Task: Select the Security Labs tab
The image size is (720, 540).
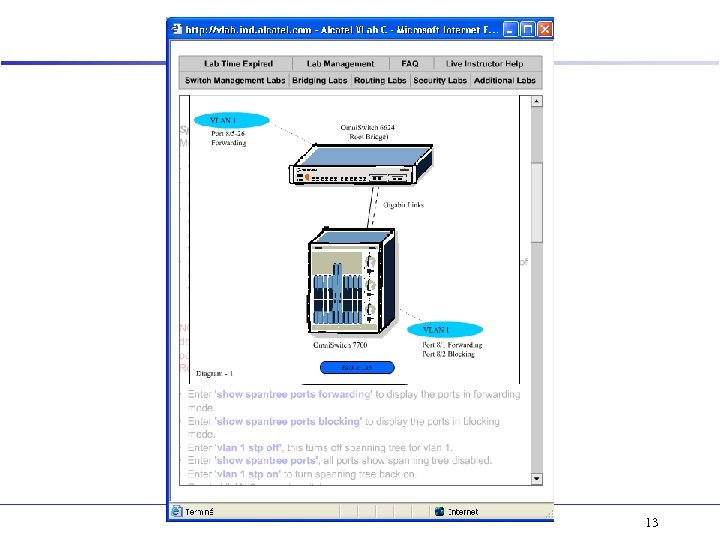Action: [440, 80]
